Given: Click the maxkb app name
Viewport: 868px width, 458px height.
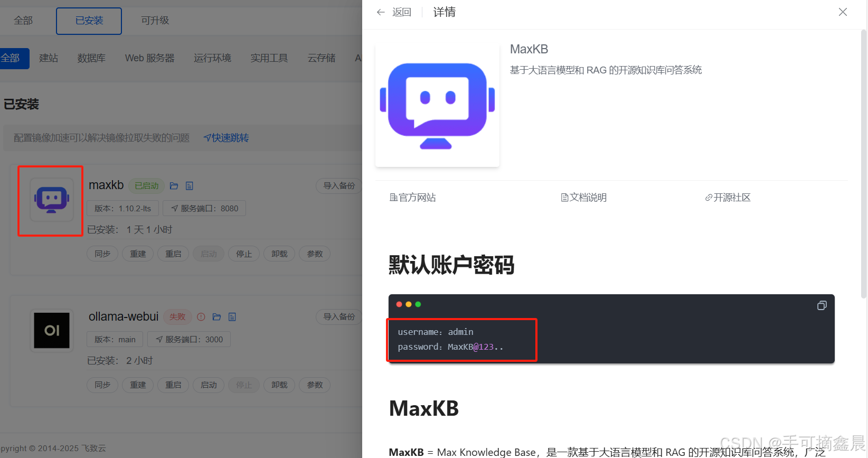Looking at the screenshot, I should (106, 185).
